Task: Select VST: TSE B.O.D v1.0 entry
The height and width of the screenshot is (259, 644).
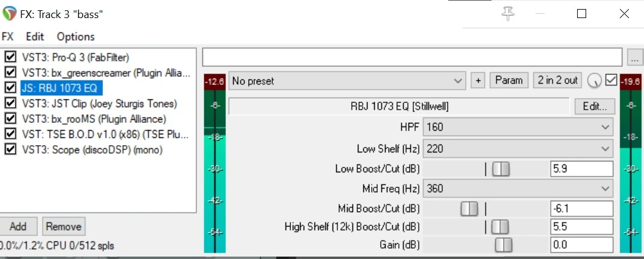Action: pos(105,134)
